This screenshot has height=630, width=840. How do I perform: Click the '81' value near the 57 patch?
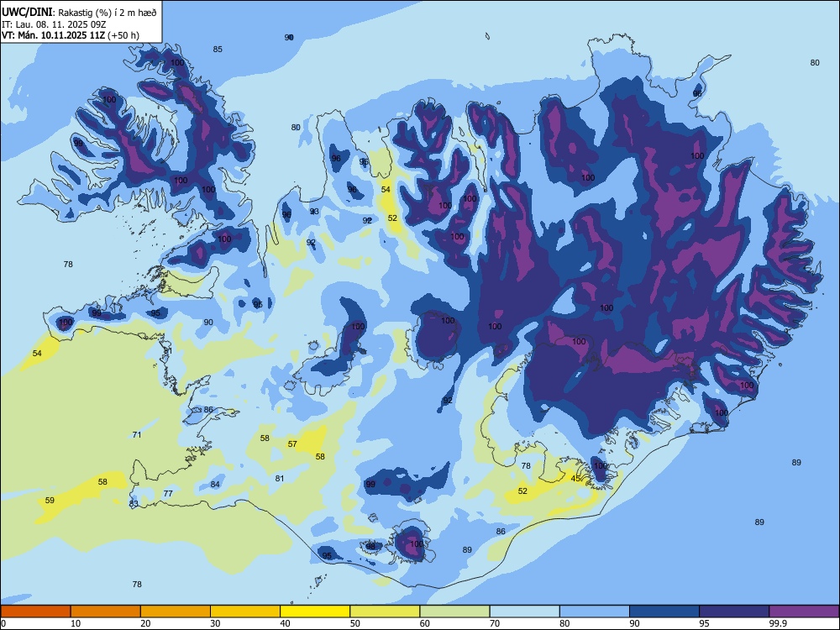coord(280,479)
